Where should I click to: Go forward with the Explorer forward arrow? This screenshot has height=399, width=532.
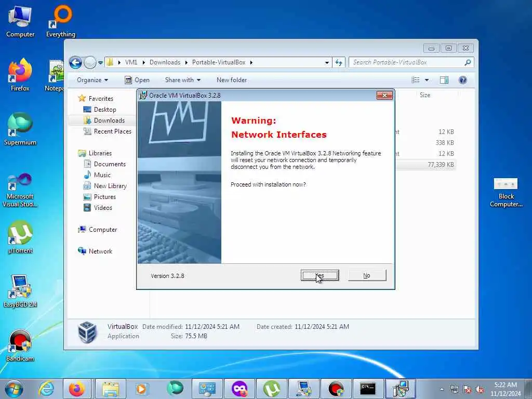pyautogui.click(x=90, y=62)
